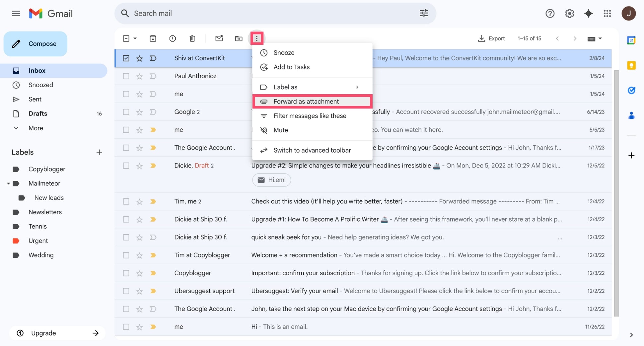Select Mute from the menu
This screenshot has width=644, height=346.
[x=312, y=130]
